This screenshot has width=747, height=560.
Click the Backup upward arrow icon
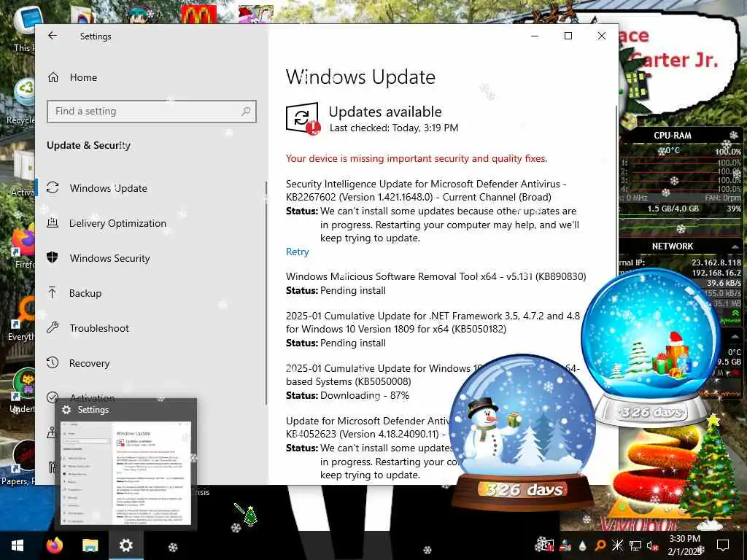click(53, 292)
